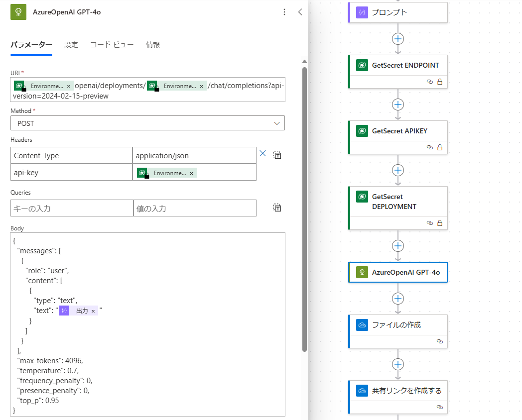Click the "max_tokens": 4096 line in Body
This screenshot has height=420, width=522.
point(50,361)
